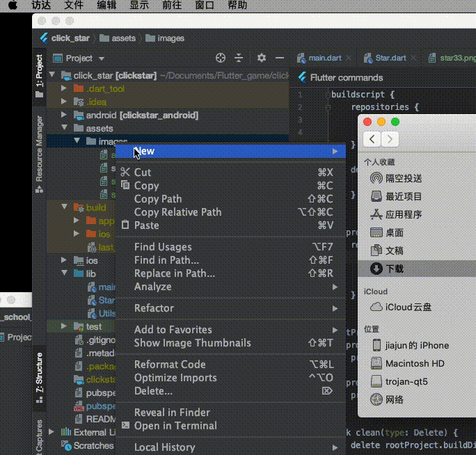Open Local History submenu
Viewport: 476px width, 455px height.
pyautogui.click(x=230, y=447)
